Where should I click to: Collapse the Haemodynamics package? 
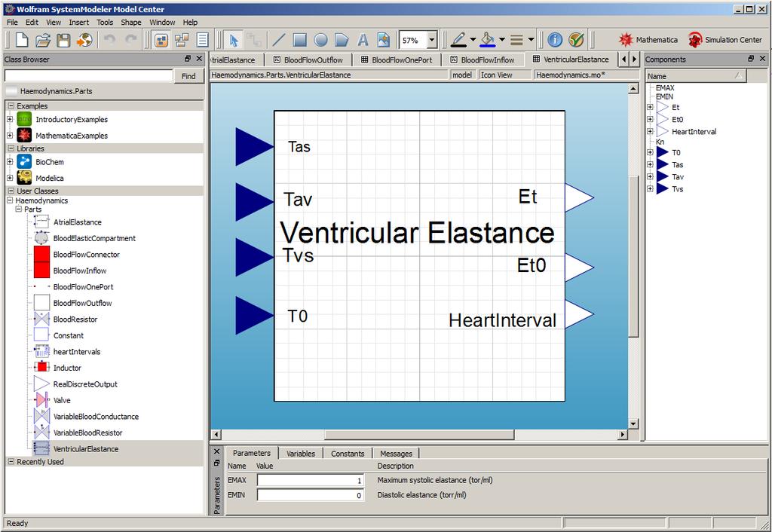[x=10, y=200]
